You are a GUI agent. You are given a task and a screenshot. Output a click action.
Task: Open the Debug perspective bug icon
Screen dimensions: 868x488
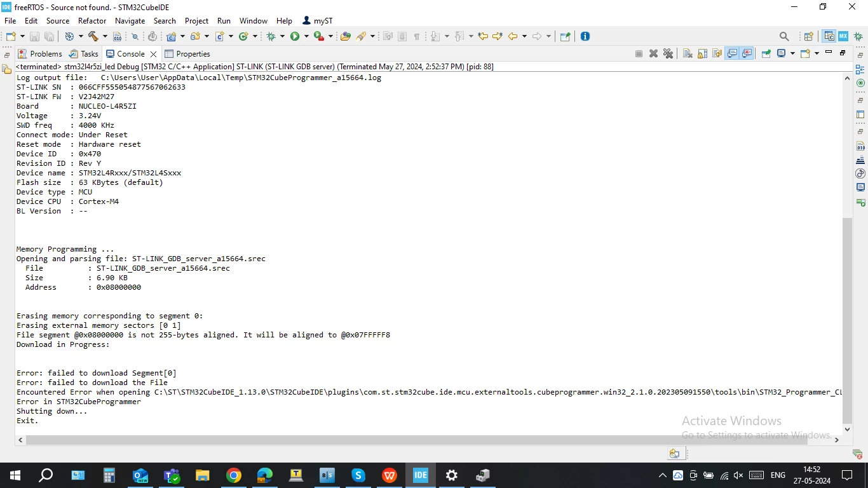[x=858, y=36]
